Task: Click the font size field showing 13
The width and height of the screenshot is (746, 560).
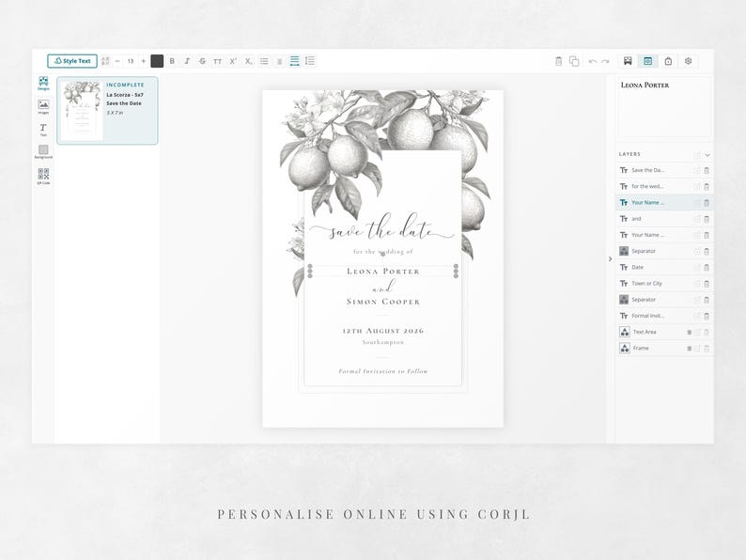Action: 131,61
